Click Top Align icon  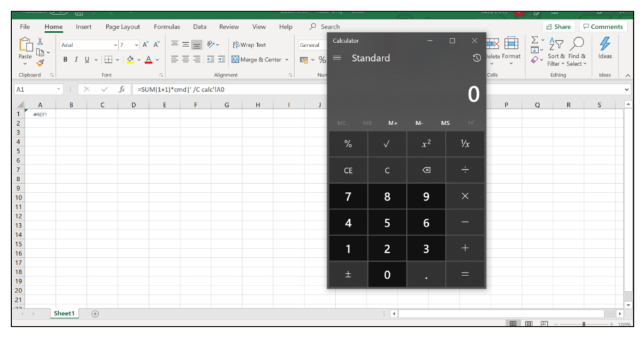coord(175,44)
